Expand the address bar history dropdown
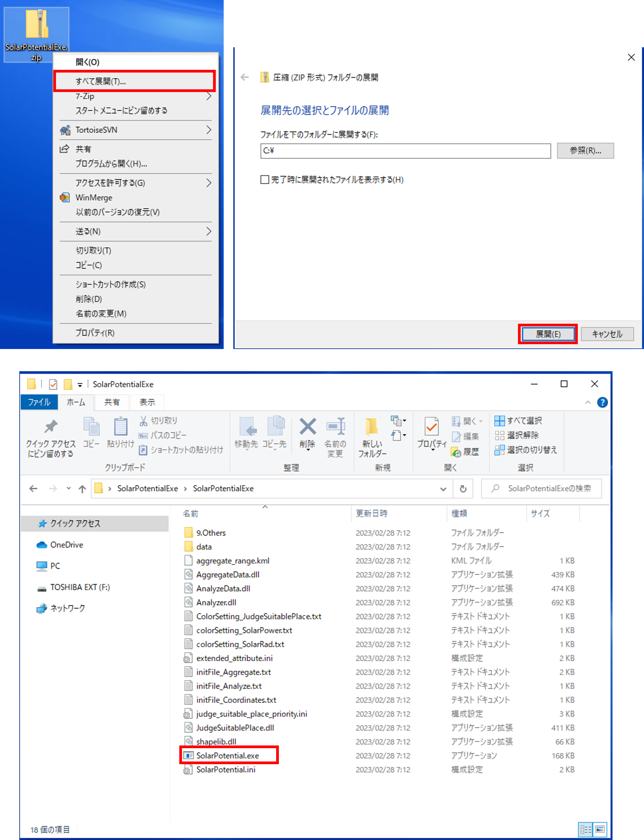Image resolution: width=644 pixels, height=840 pixels. click(x=443, y=489)
